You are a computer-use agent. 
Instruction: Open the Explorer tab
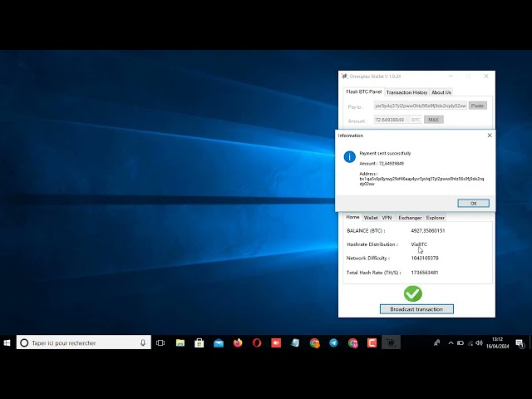436,218
